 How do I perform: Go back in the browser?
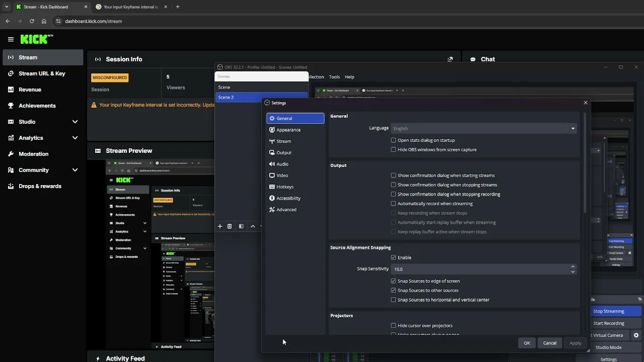pyautogui.click(x=8, y=21)
